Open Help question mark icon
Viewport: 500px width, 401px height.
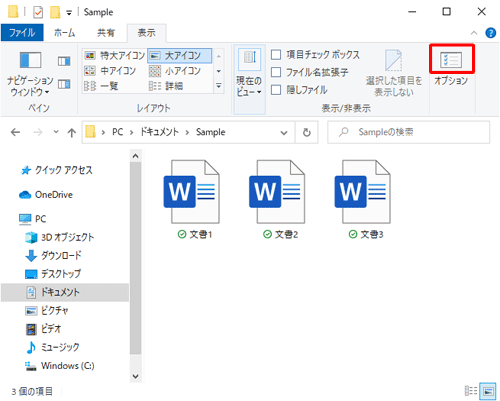[x=490, y=33]
